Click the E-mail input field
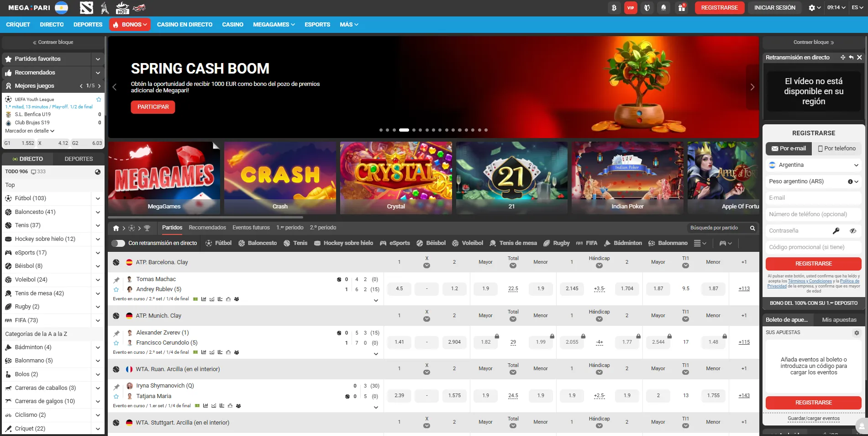Screen dimensions: 868x436 coord(814,198)
